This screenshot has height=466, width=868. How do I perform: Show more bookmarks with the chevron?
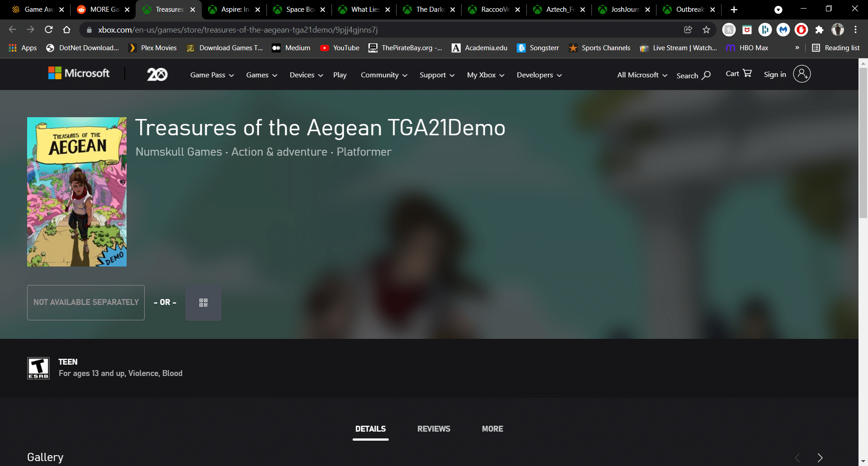797,48
